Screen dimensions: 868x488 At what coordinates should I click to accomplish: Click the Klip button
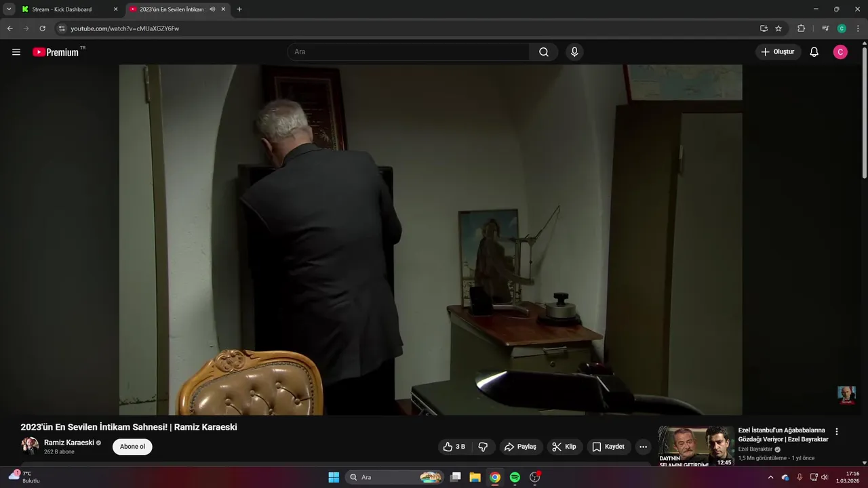click(564, 447)
